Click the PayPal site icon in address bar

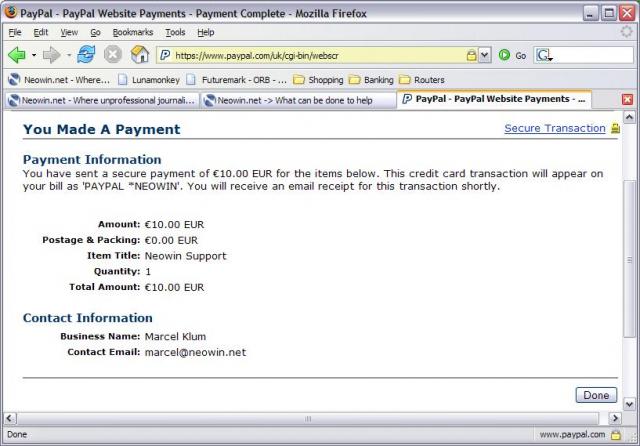165,55
